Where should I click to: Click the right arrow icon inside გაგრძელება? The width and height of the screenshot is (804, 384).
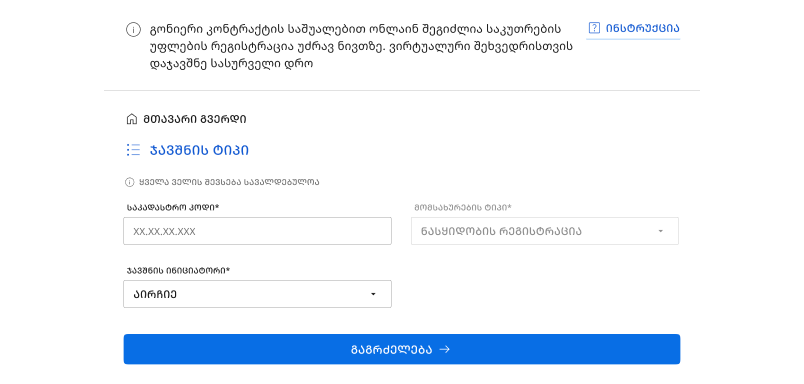tap(445, 349)
